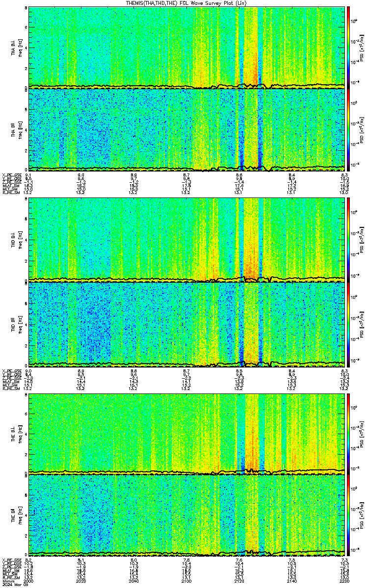Click the 2140 time tick label

pos(292,581)
